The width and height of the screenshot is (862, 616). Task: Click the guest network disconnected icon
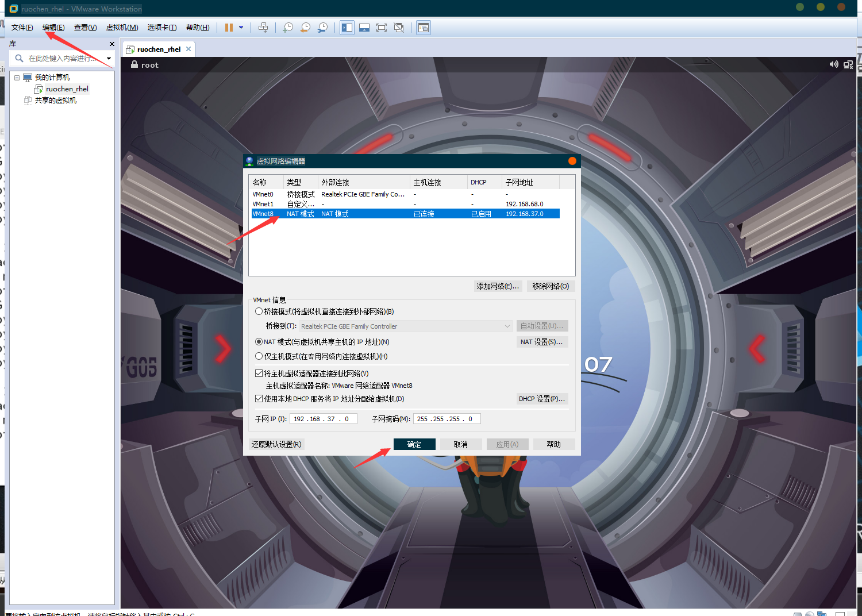pyautogui.click(x=848, y=64)
